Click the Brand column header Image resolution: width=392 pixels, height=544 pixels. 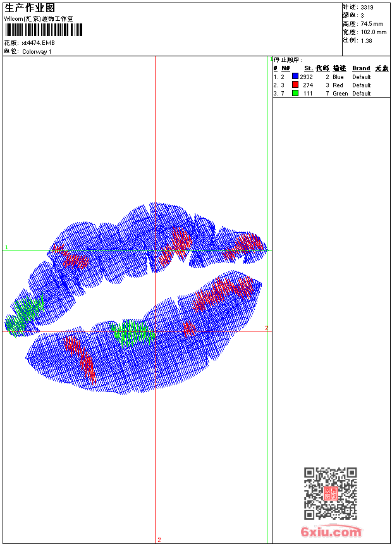pyautogui.click(x=361, y=68)
